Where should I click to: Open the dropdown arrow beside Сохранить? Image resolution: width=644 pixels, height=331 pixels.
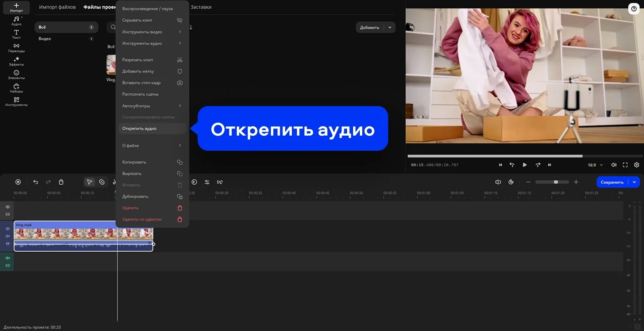pyautogui.click(x=634, y=182)
